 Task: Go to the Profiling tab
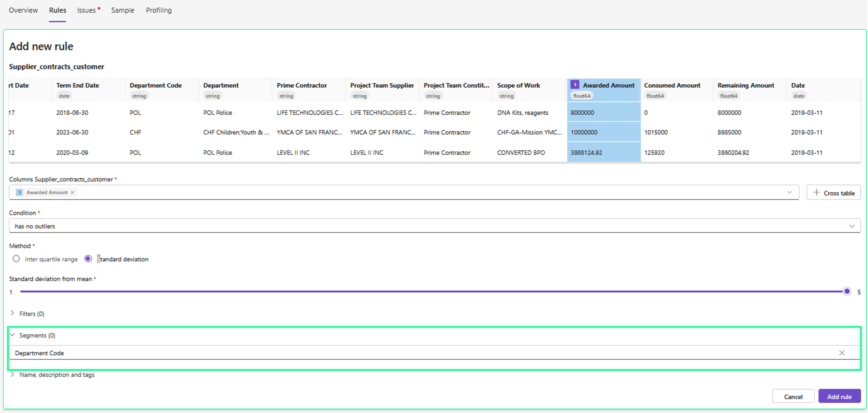click(x=159, y=10)
